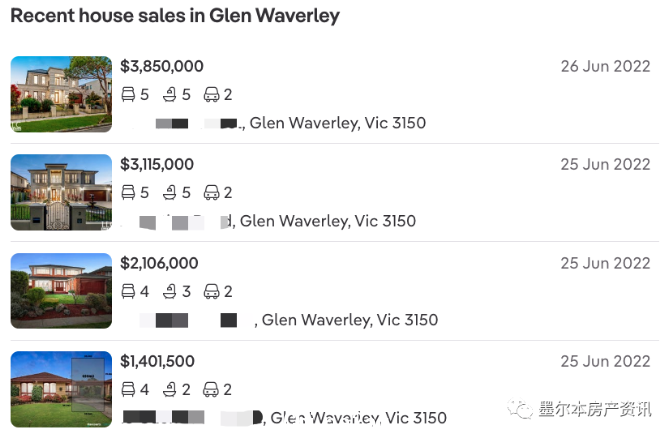Viewport: 672px width, 434px height.
Task: Click the $1,401,500 price text
Action: point(157,362)
